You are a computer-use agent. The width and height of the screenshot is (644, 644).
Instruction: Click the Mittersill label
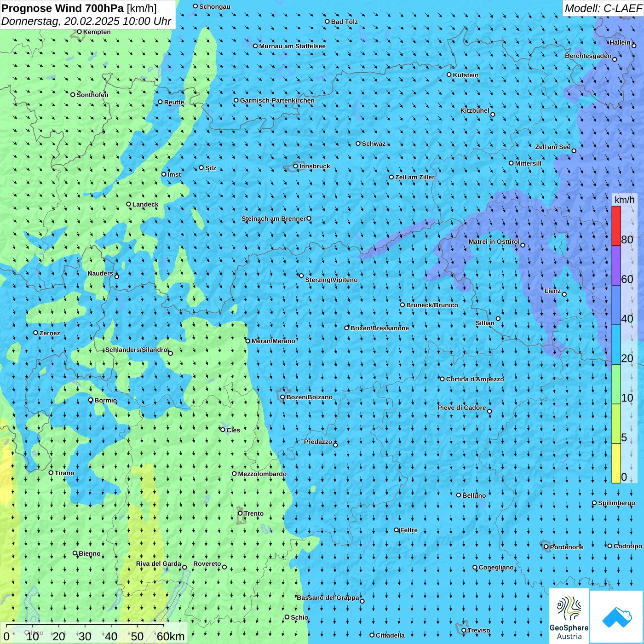(x=528, y=163)
